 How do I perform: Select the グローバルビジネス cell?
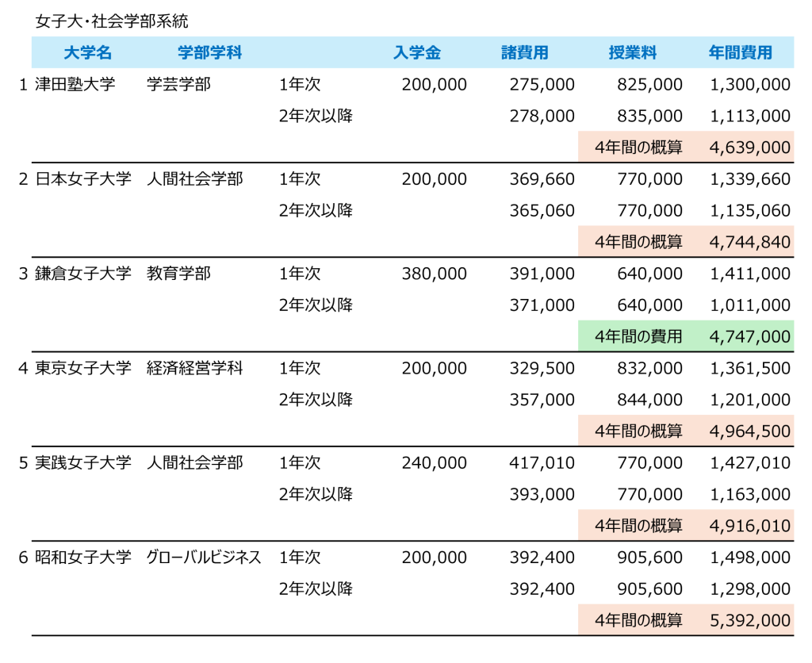[204, 557]
